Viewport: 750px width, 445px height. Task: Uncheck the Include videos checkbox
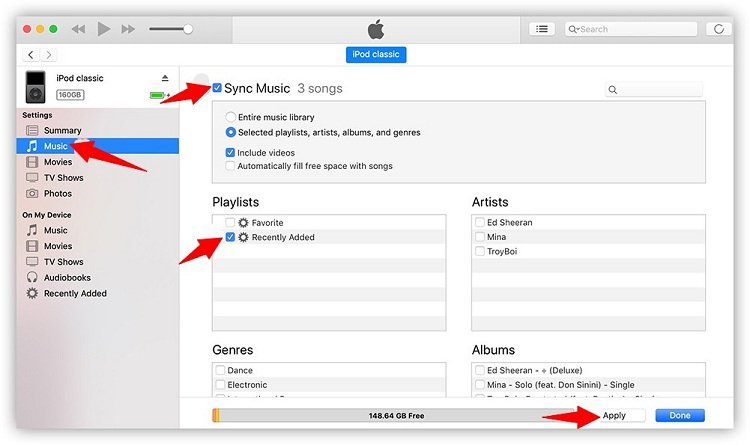pos(231,152)
